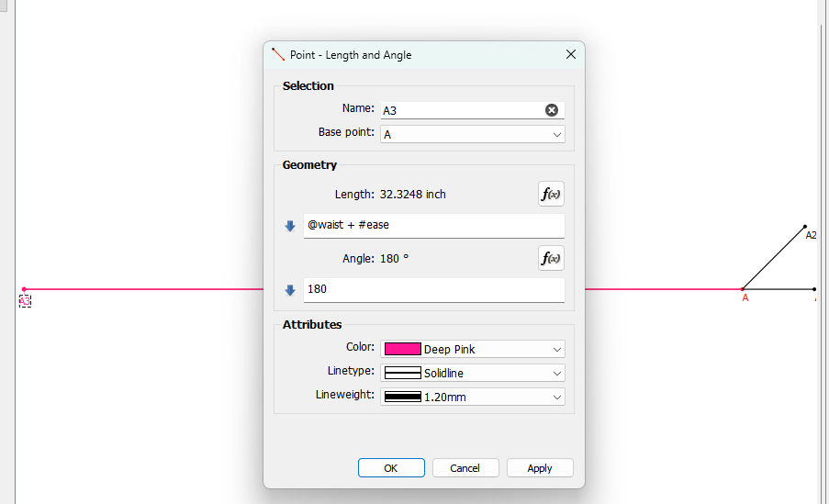Click the Deep Pink color swatch
This screenshot has height=504, width=829.
(x=402, y=350)
